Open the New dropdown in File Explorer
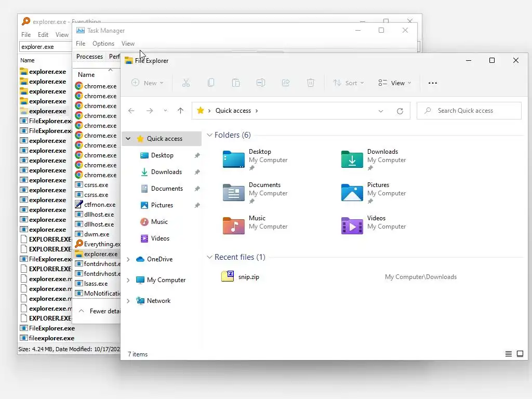 click(x=147, y=83)
